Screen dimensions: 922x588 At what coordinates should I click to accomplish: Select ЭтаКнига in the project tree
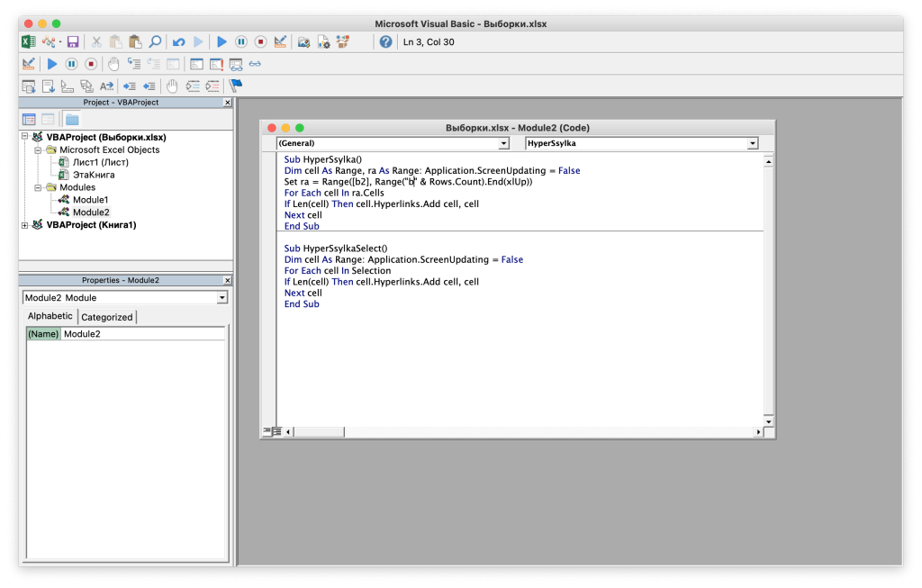(x=94, y=175)
